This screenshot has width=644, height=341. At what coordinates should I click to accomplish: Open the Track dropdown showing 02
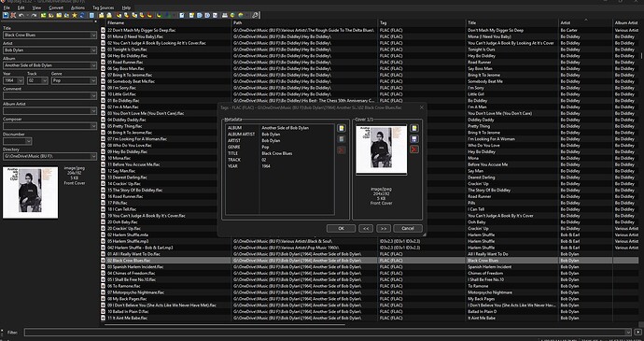click(x=45, y=80)
